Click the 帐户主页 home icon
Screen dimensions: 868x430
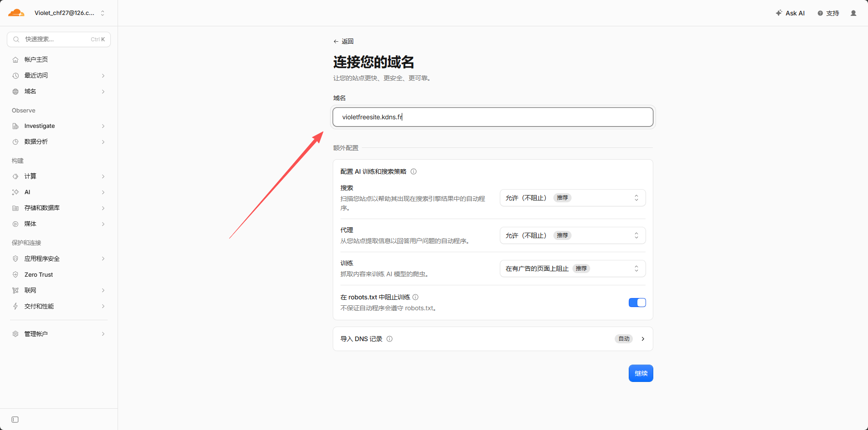(15, 60)
